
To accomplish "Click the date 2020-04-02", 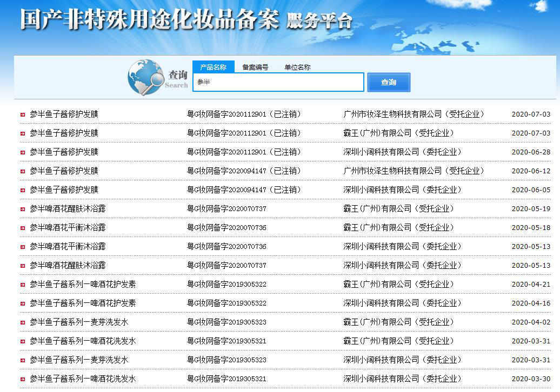I will [531, 322].
